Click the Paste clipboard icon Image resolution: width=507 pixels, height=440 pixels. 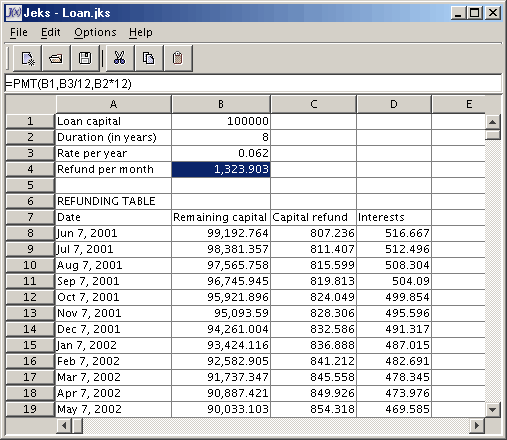click(x=178, y=58)
